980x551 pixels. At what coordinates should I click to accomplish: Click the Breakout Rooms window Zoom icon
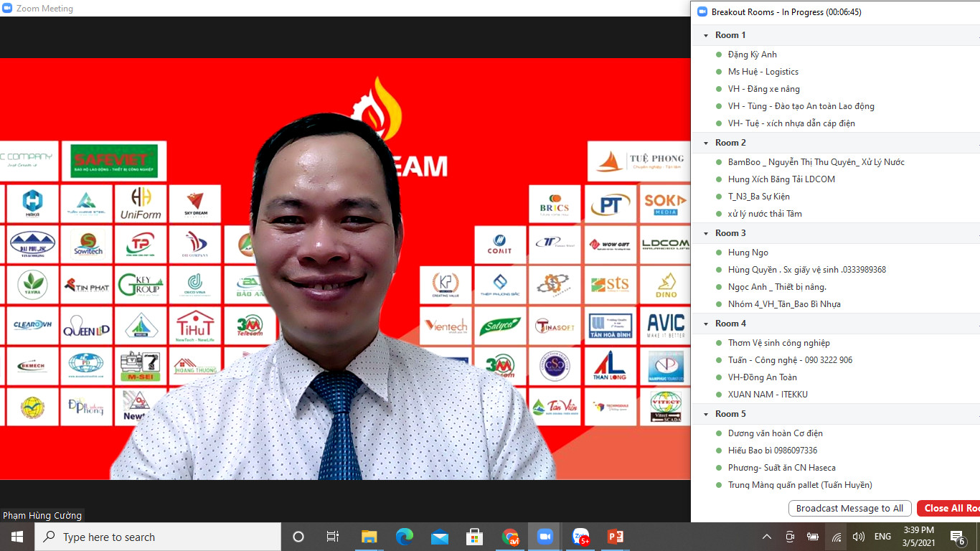703,11
